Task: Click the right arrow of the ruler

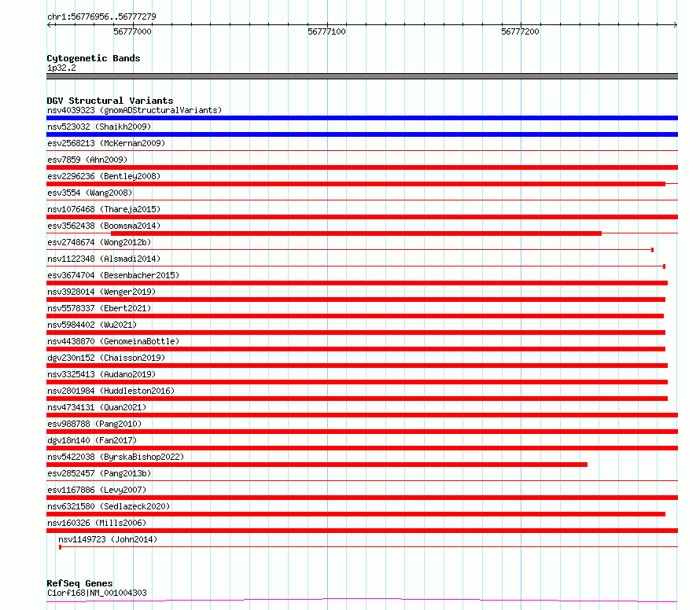Action: click(676, 24)
